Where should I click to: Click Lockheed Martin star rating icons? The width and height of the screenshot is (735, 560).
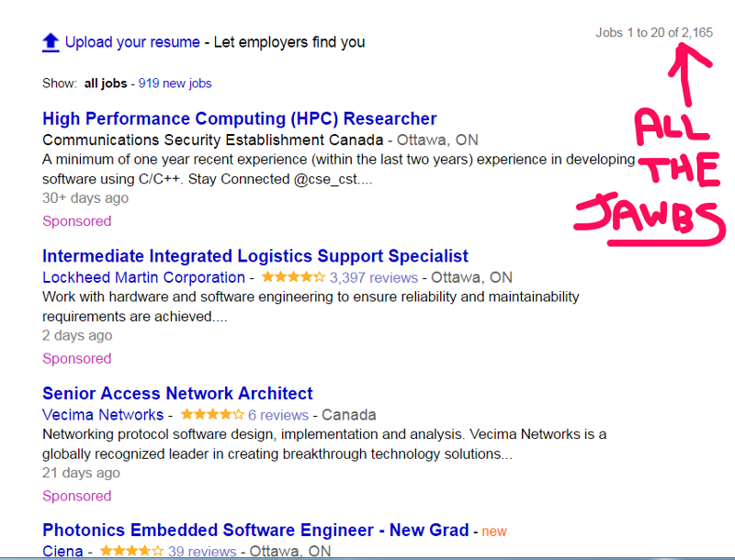[293, 276]
